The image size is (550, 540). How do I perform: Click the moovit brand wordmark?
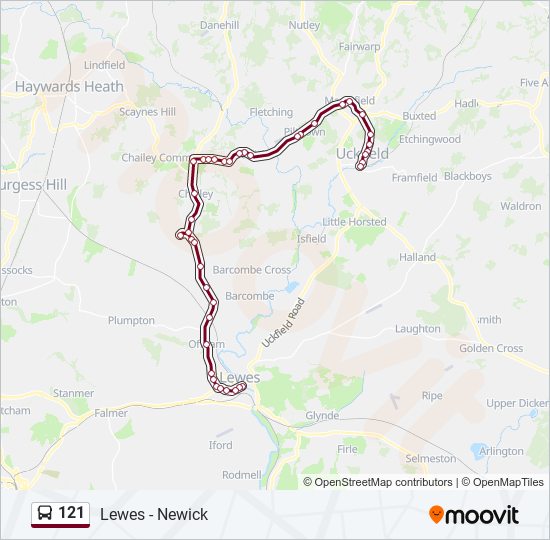pyautogui.click(x=481, y=515)
